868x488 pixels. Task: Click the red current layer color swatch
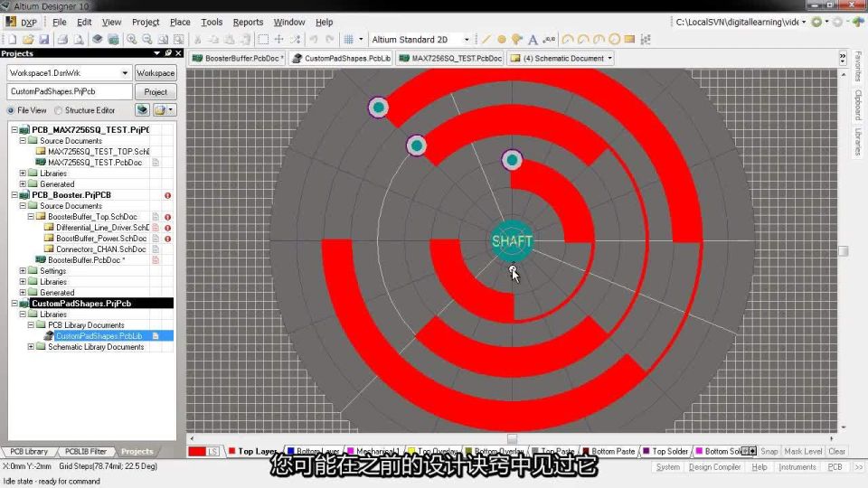click(197, 452)
